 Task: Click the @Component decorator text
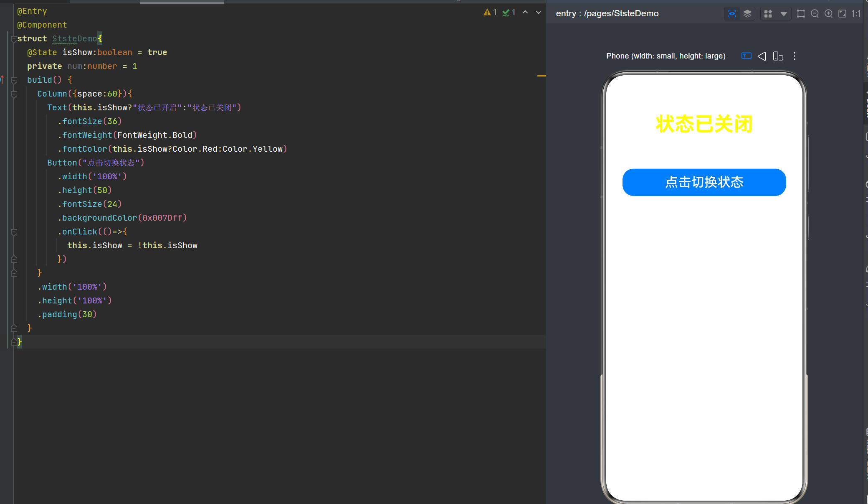(x=42, y=25)
